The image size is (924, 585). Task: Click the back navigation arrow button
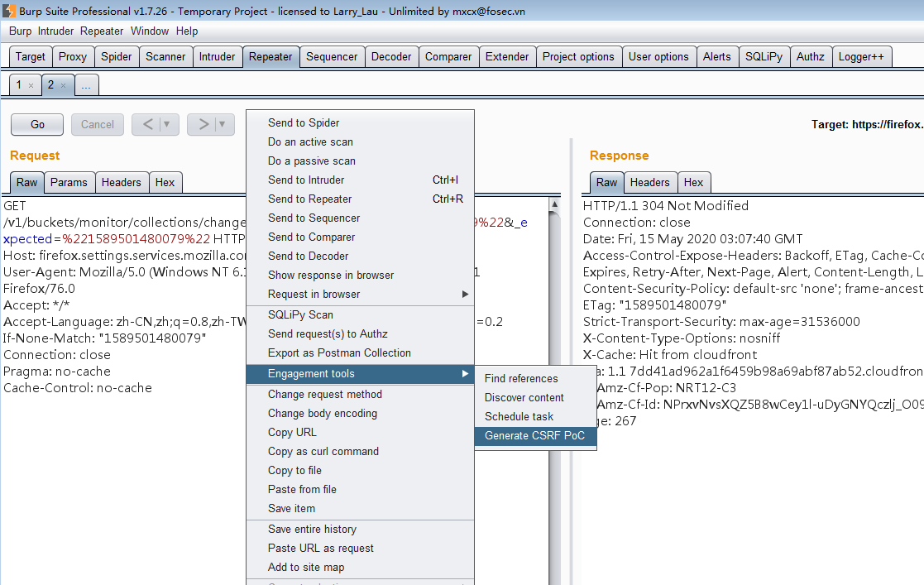147,124
